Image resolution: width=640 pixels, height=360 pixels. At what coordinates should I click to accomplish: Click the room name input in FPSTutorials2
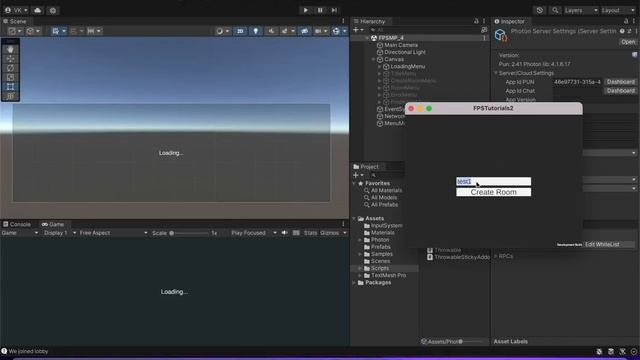tap(493, 181)
